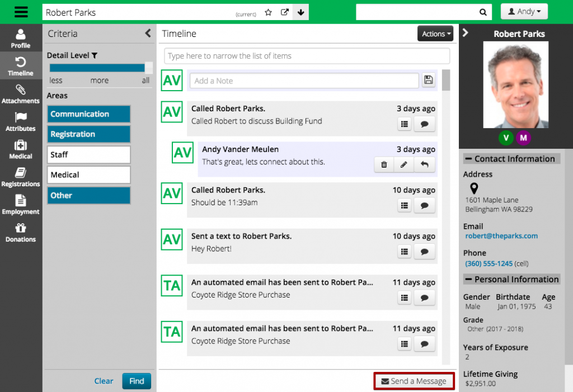
Task: Click the reply arrow on Andy's comment
Action: 424,164
